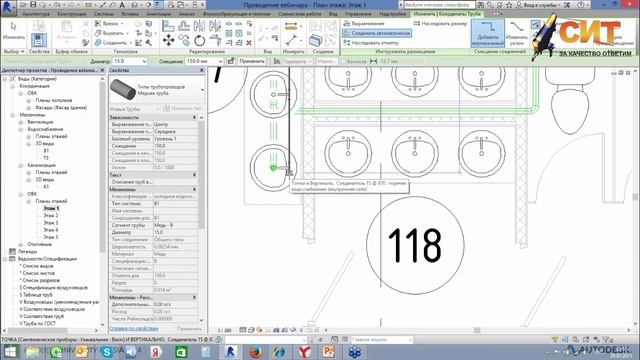Open the Вставка ribbon tab
The image size is (640, 360).
(x=130, y=14)
